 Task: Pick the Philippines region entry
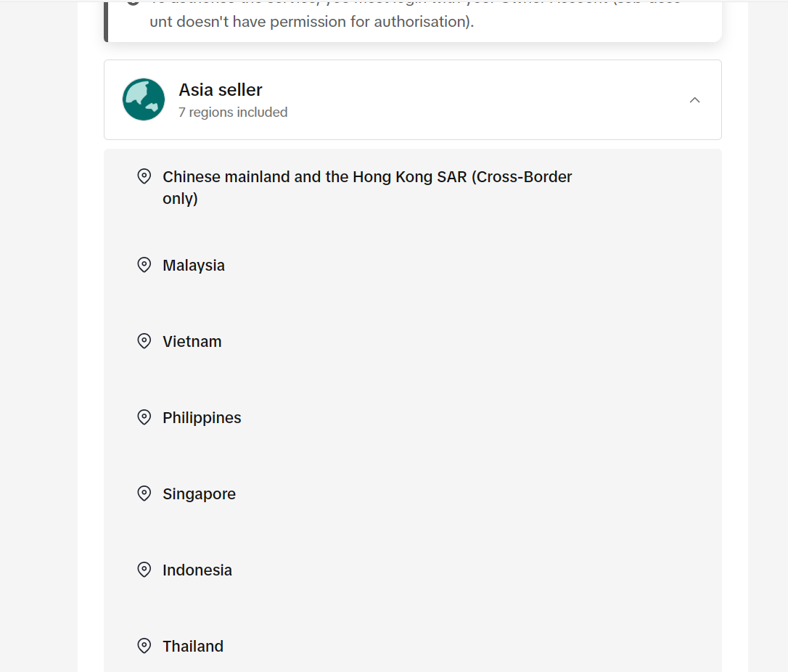coord(202,418)
